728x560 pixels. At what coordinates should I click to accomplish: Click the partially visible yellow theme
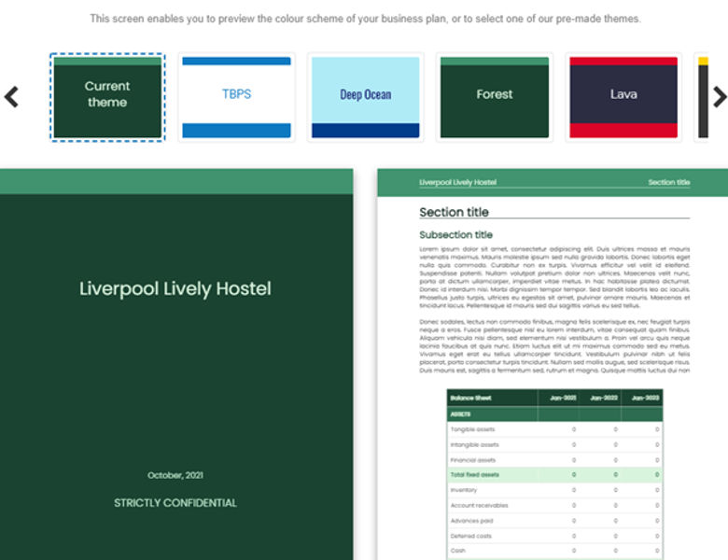point(703,96)
